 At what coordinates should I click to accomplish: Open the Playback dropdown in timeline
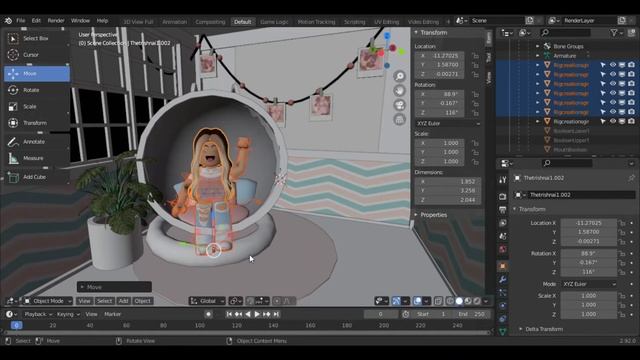coord(38,314)
